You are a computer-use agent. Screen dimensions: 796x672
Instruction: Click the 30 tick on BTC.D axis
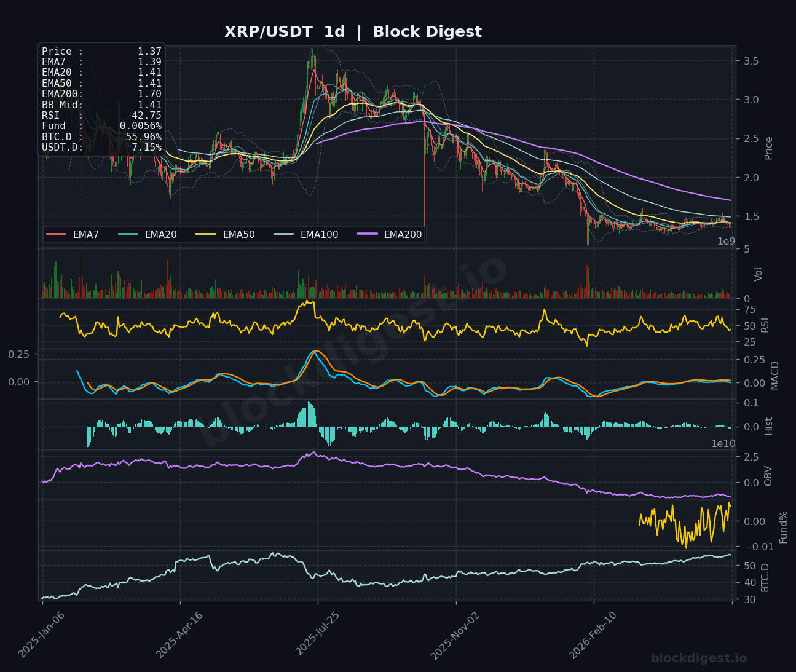[x=749, y=599]
